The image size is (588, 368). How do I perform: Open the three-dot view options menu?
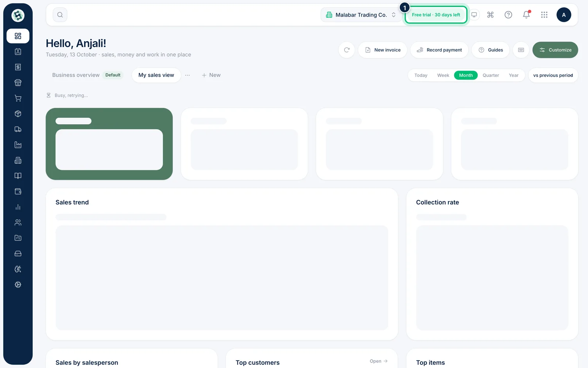pyautogui.click(x=187, y=75)
